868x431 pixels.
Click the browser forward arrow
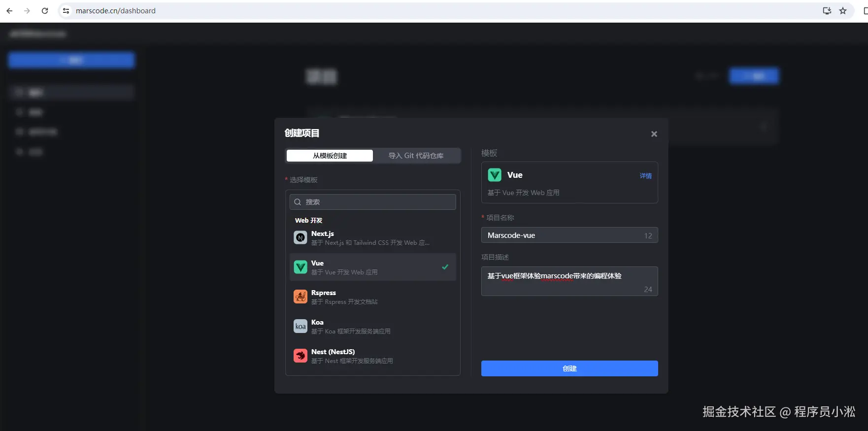coord(27,11)
